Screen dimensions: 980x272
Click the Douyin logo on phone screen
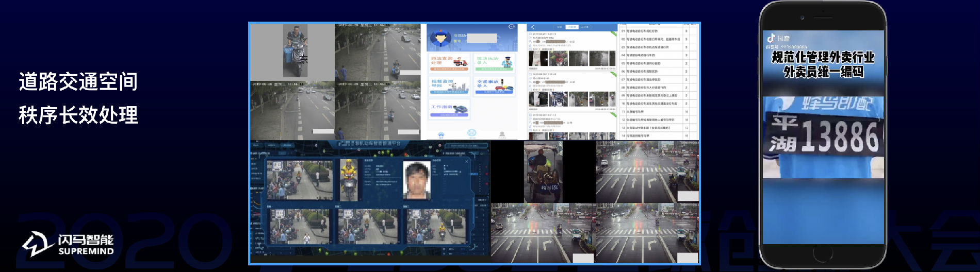[x=771, y=38]
